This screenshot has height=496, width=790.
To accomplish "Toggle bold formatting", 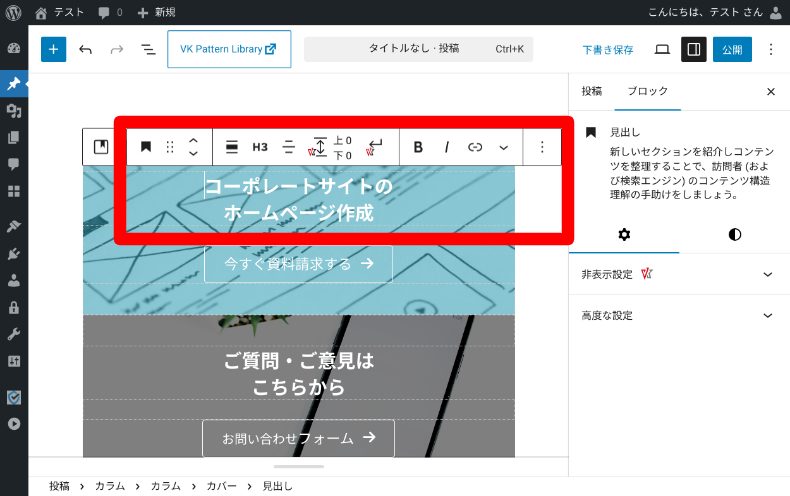I will [x=418, y=147].
